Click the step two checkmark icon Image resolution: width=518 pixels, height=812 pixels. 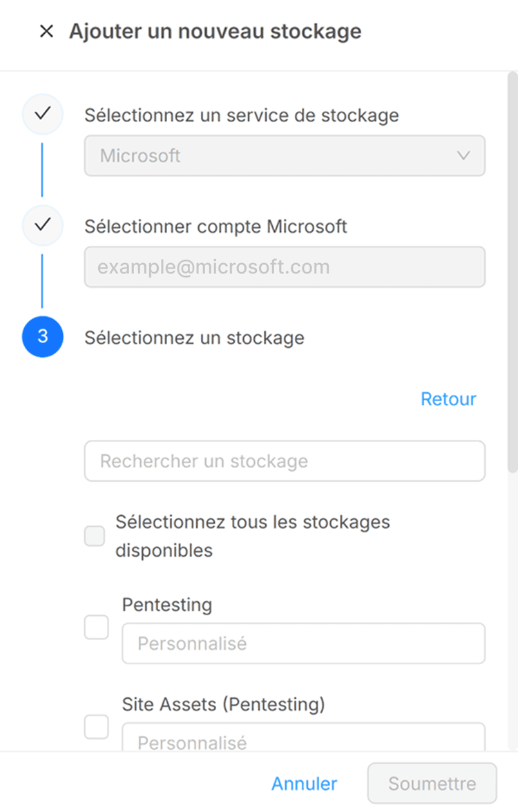(43, 225)
